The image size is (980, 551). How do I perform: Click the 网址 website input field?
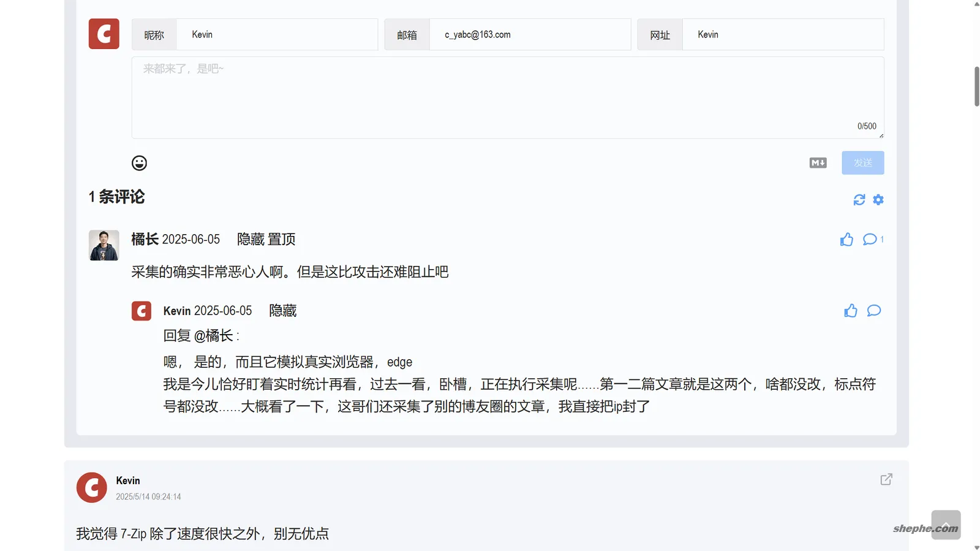(x=782, y=35)
